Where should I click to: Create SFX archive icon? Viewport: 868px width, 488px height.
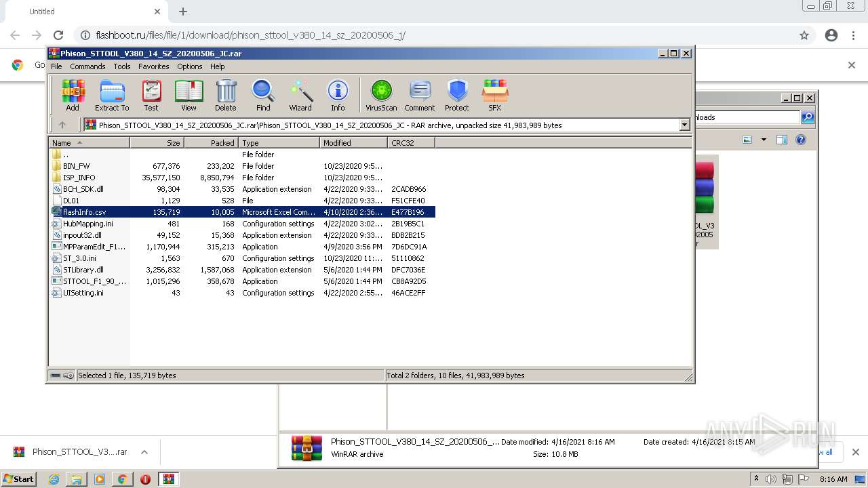[x=495, y=95]
